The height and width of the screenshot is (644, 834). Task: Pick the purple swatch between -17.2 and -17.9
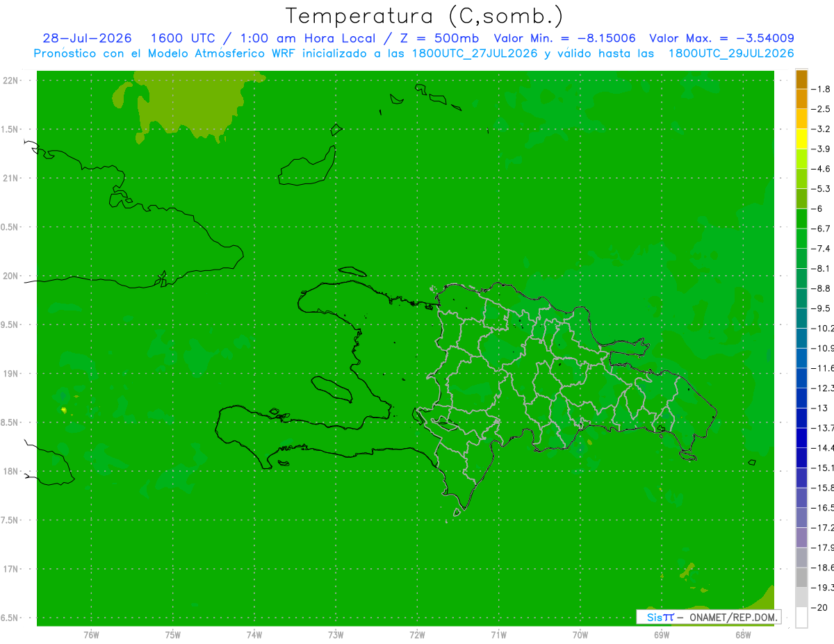click(801, 538)
